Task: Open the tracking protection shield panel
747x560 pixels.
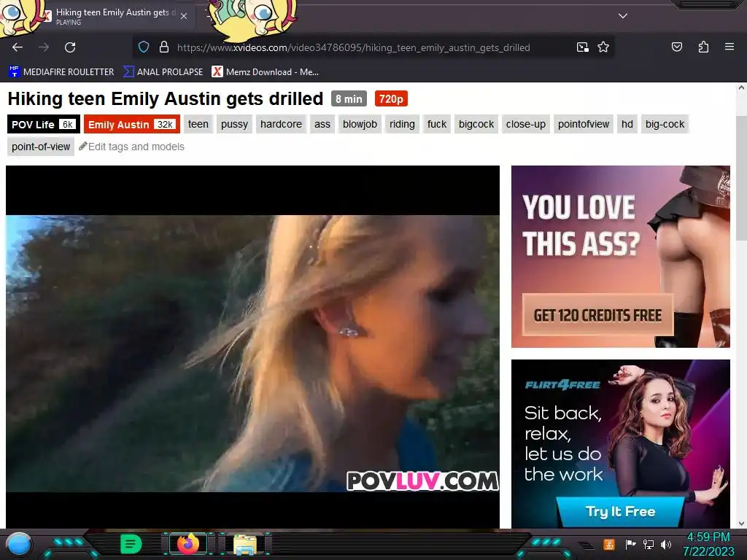Action: (144, 47)
